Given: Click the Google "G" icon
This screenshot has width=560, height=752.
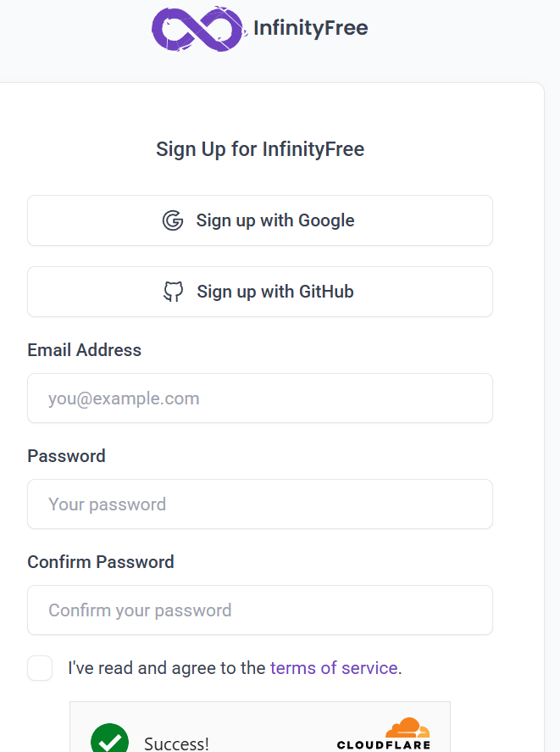Looking at the screenshot, I should (x=173, y=220).
